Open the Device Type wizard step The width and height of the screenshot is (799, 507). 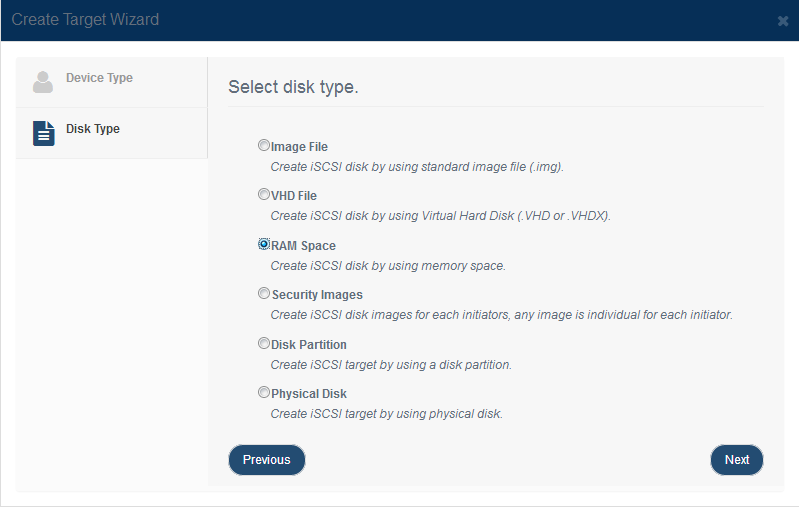pos(112,82)
